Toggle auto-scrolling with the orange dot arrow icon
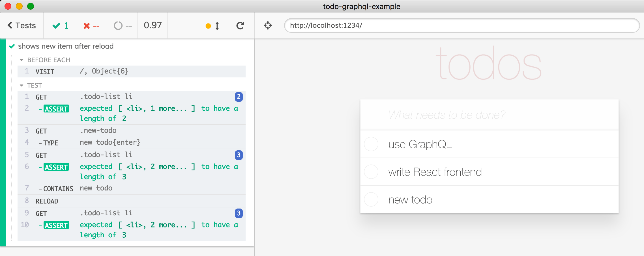This screenshot has height=256, width=644. tap(212, 26)
